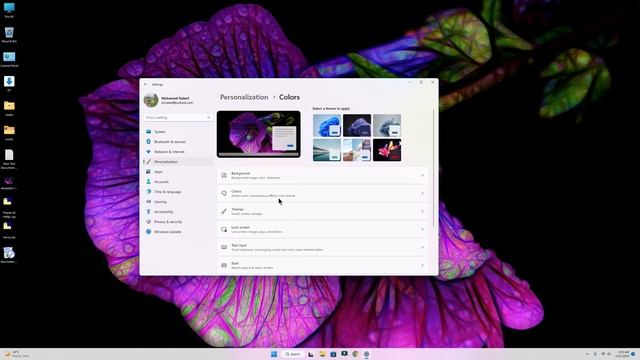
Task: Open This PC desktop icon
Action: [9, 10]
